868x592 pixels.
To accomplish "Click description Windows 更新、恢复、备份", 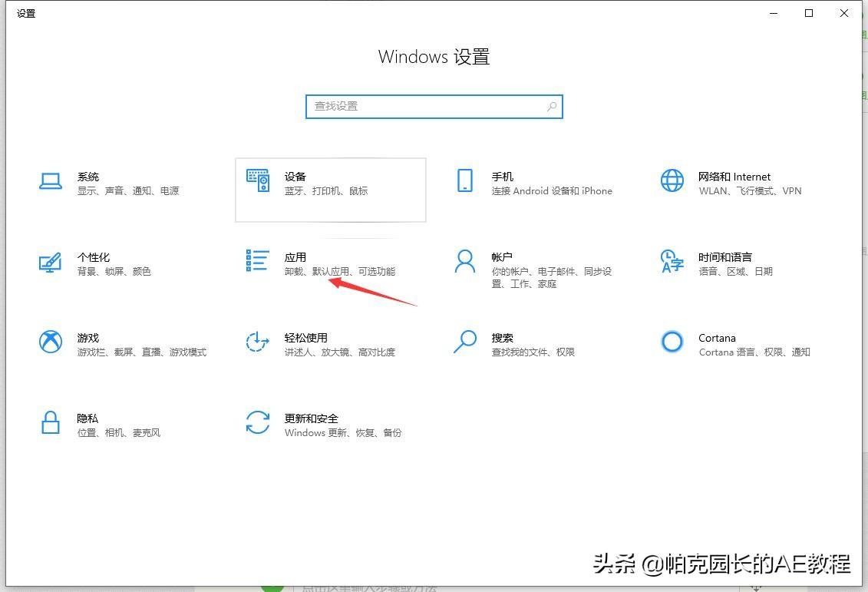I will point(343,433).
